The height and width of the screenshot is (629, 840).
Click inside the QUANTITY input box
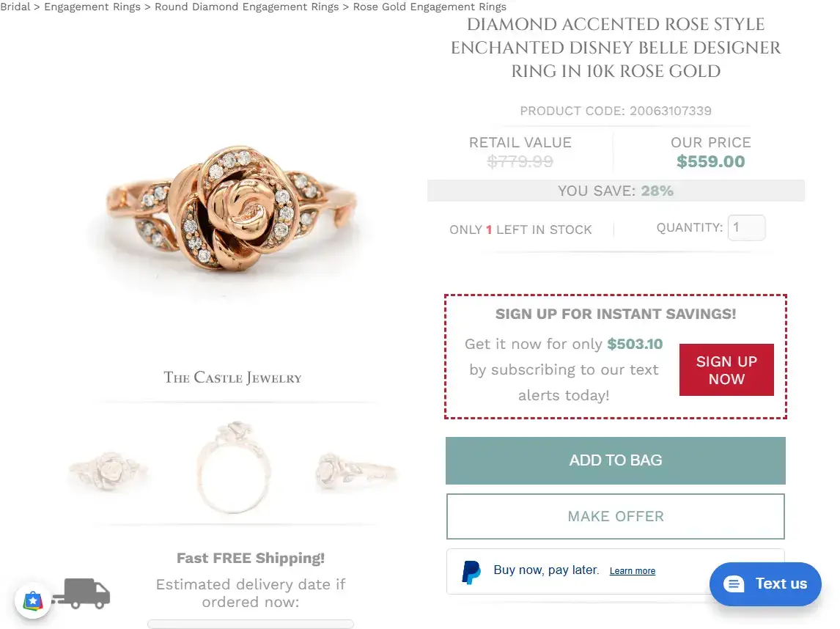coord(746,228)
